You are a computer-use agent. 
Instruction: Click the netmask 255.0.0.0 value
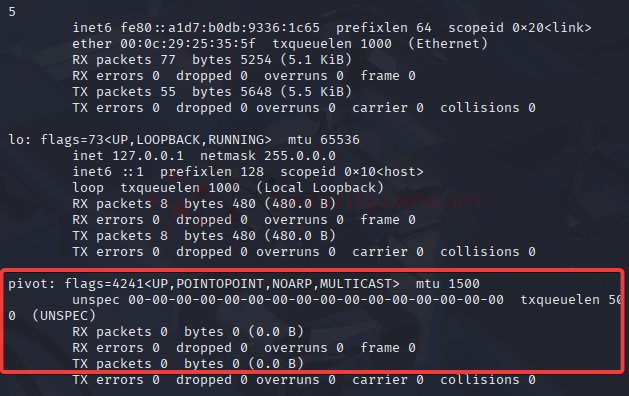point(300,156)
